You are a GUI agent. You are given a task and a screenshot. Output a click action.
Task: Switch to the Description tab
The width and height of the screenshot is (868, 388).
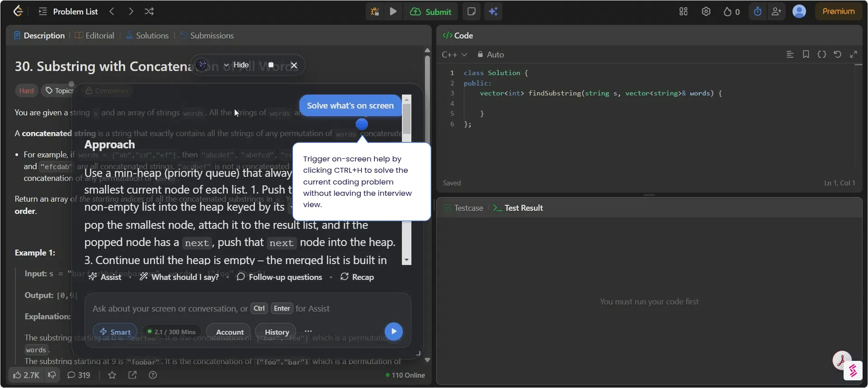pyautogui.click(x=39, y=35)
